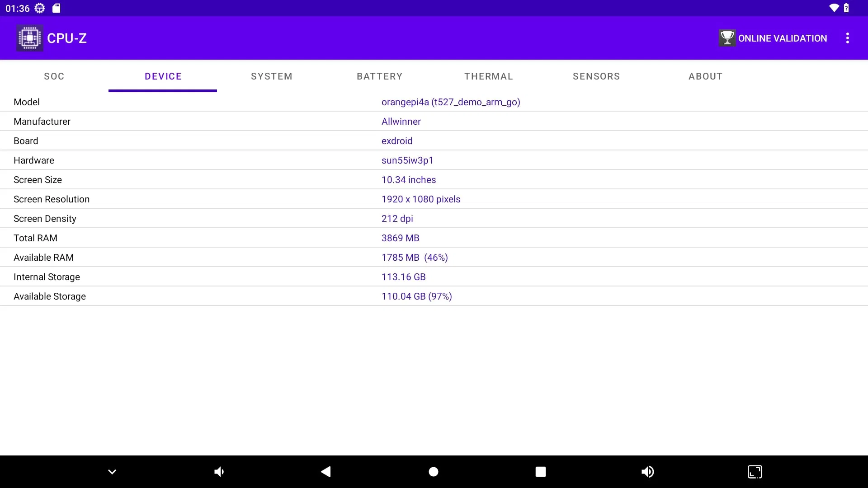Open the BATTERY tab
The image size is (868, 488).
pos(379,76)
